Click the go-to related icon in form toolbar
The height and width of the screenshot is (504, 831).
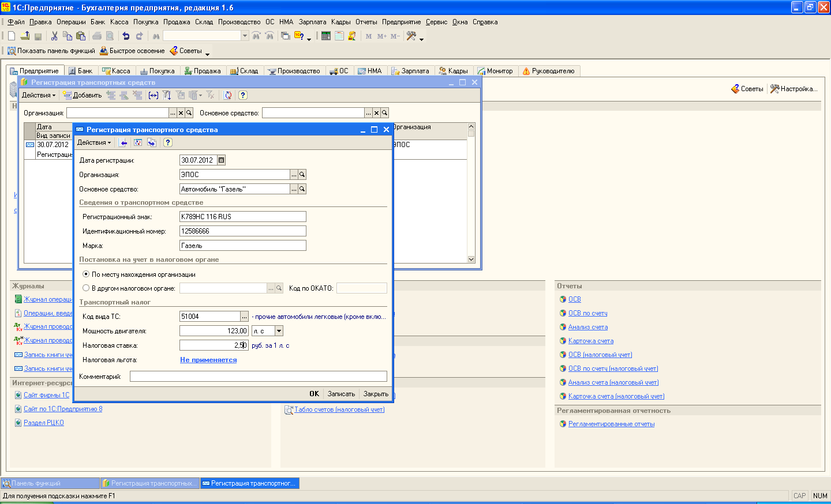click(x=152, y=142)
